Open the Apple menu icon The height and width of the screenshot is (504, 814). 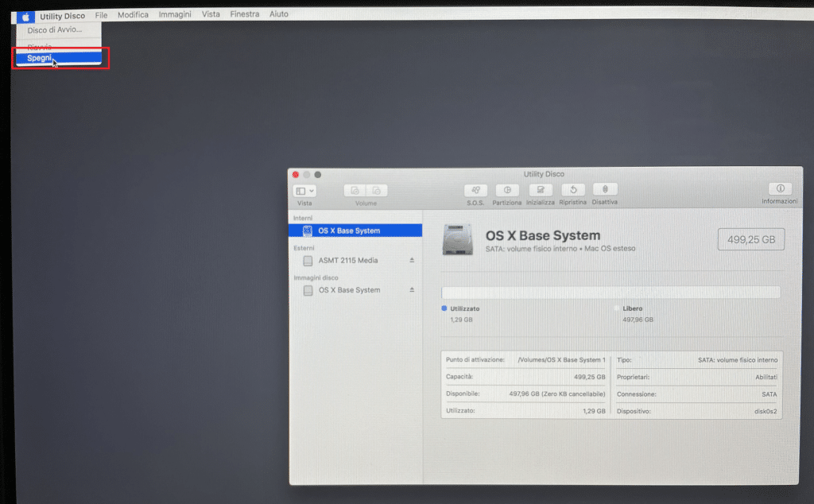25,17
